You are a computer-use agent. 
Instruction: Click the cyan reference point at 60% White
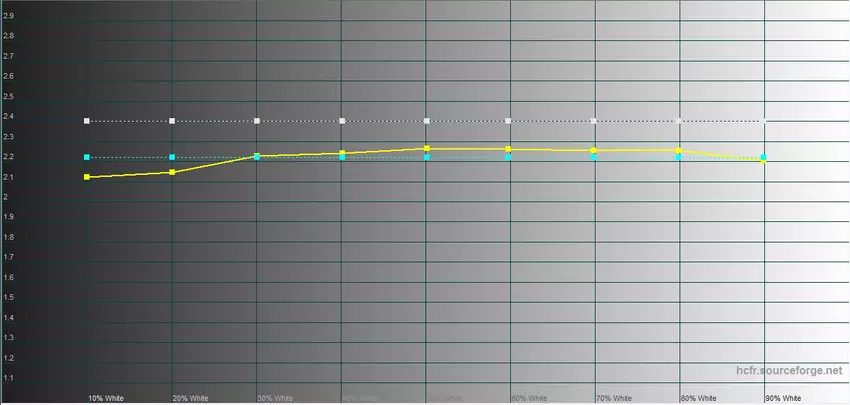[509, 157]
